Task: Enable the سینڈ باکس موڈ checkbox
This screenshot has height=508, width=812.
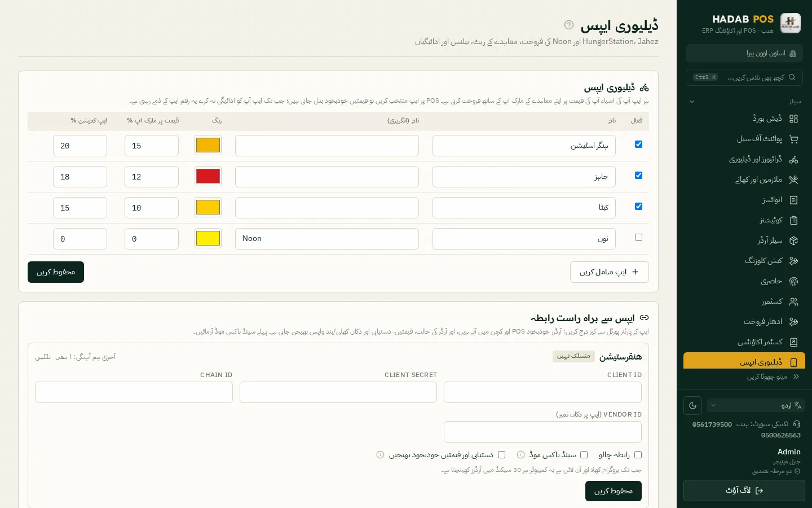Action: (x=584, y=454)
